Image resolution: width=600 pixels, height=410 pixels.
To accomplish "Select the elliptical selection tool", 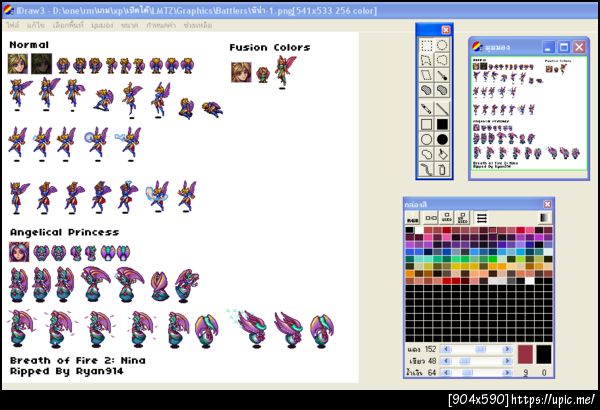I will [x=442, y=45].
